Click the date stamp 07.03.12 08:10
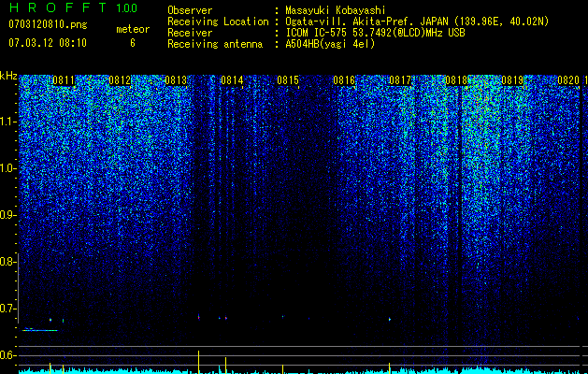Screen dimensions: 588x374 pyautogui.click(x=48, y=42)
